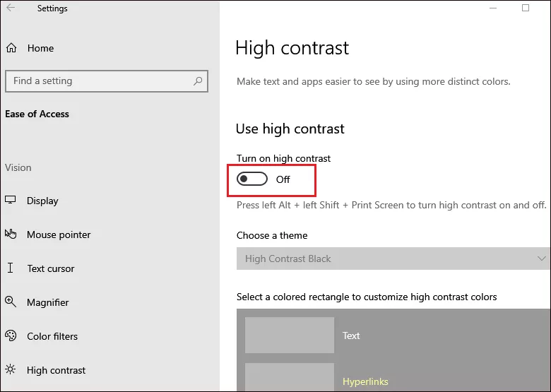Click the Mouse pointer hand icon

click(x=11, y=234)
